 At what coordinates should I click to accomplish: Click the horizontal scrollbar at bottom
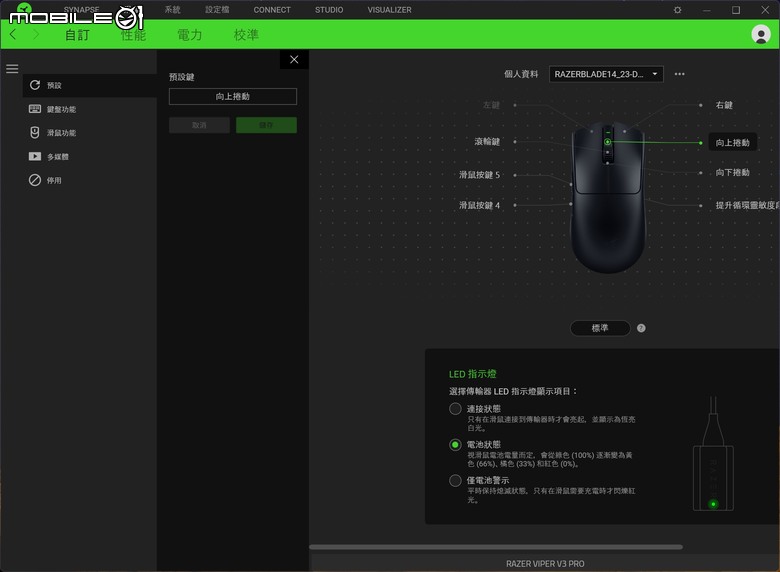496,547
